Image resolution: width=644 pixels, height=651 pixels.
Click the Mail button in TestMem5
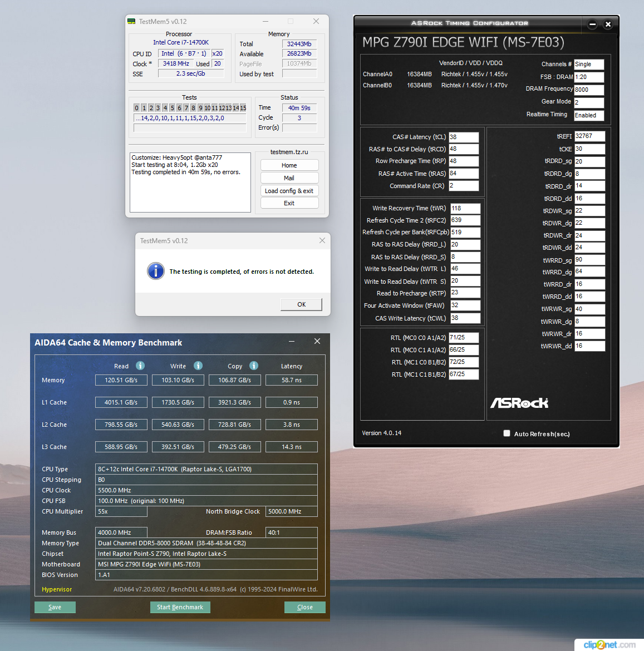tap(289, 177)
